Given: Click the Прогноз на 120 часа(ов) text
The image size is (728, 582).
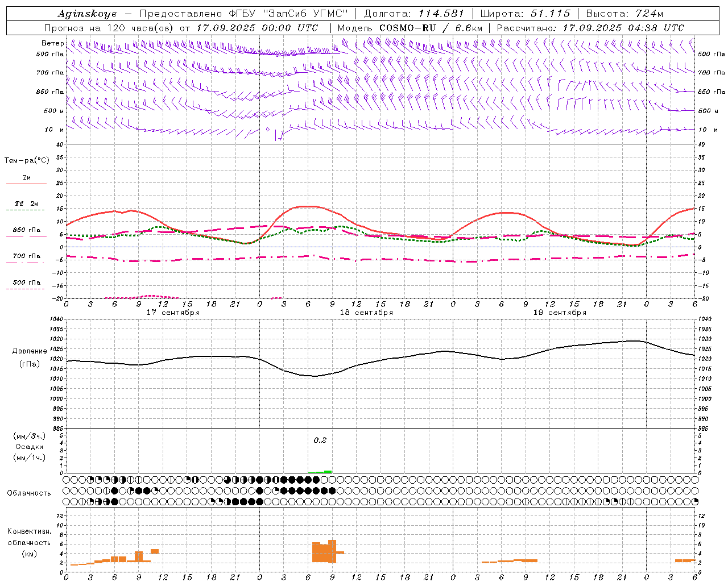Looking at the screenshot, I should coord(110,28).
